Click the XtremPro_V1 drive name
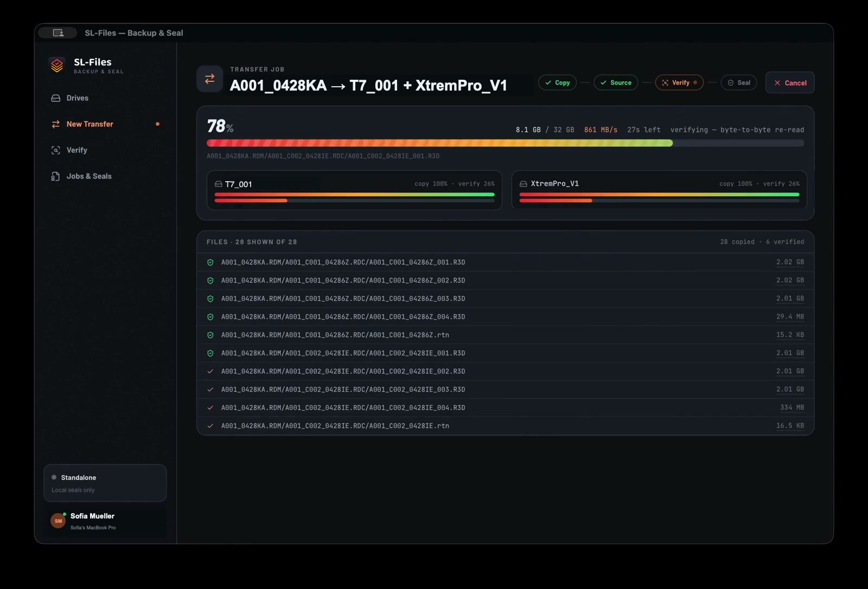 [x=554, y=184]
